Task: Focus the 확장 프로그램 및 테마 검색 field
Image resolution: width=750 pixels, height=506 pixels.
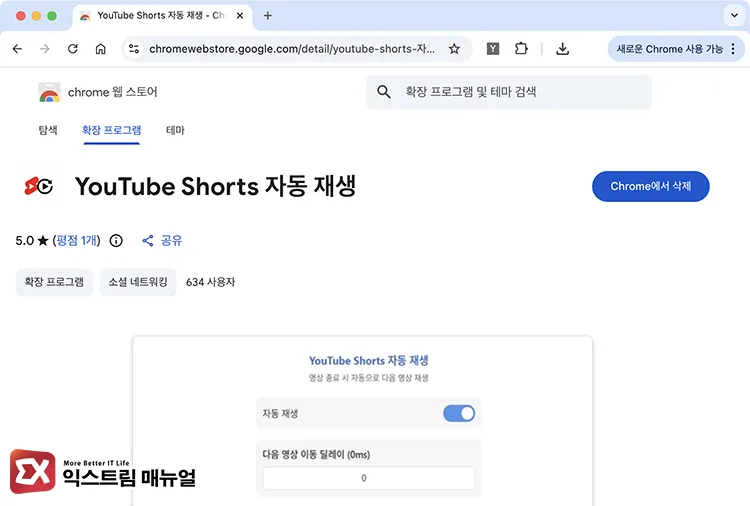Action: pyautogui.click(x=509, y=91)
